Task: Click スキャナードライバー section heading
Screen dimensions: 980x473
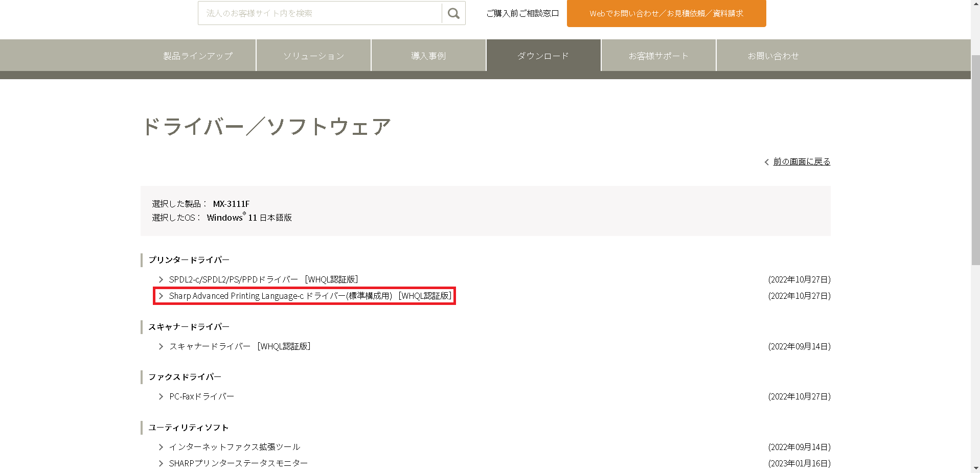Action: (189, 327)
